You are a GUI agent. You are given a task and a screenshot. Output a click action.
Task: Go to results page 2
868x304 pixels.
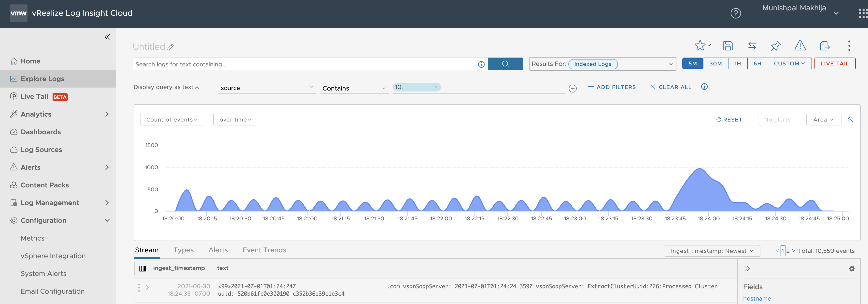tap(788, 251)
